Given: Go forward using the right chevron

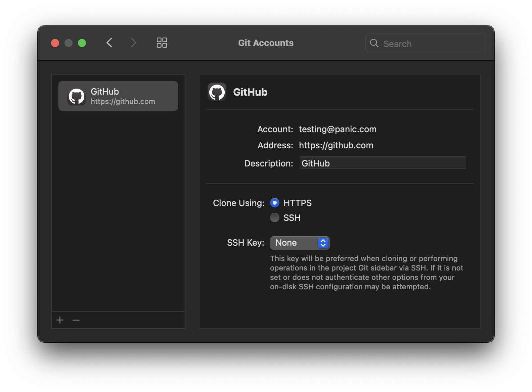Looking at the screenshot, I should 133,43.
